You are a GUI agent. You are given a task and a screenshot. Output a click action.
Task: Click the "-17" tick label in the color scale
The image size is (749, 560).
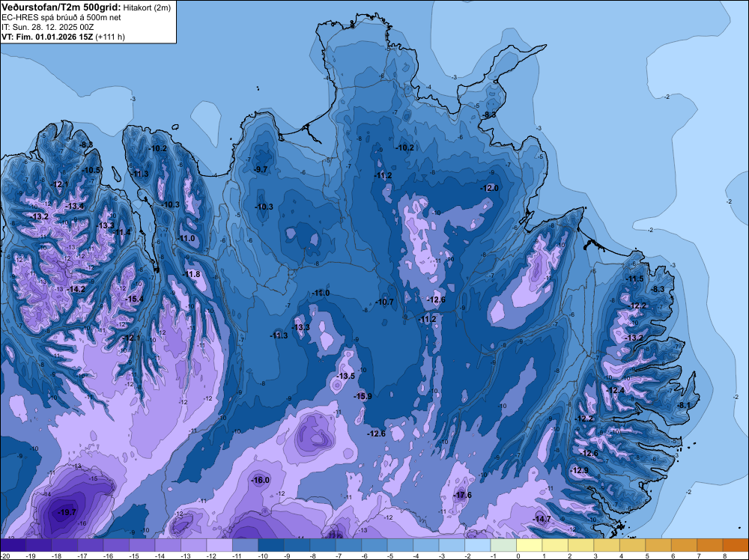81,556
